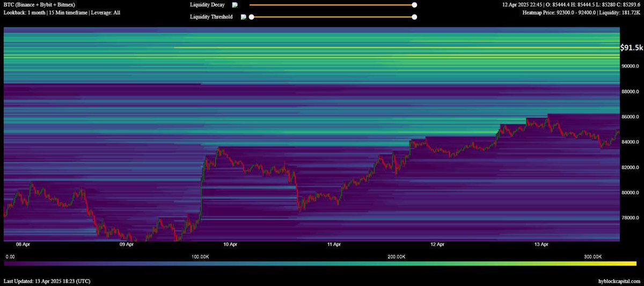Click the icon beside Liquidity Threshold
644x286 pixels.
(244, 17)
